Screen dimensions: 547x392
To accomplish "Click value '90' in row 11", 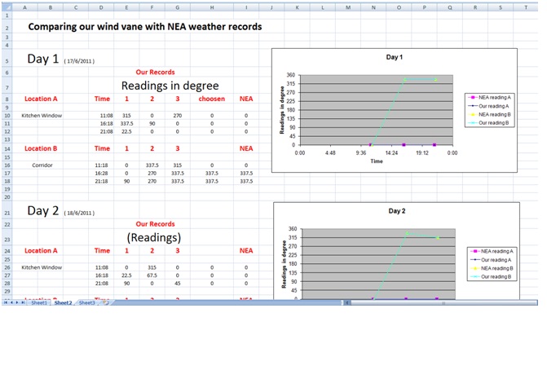I will click(x=152, y=123).
